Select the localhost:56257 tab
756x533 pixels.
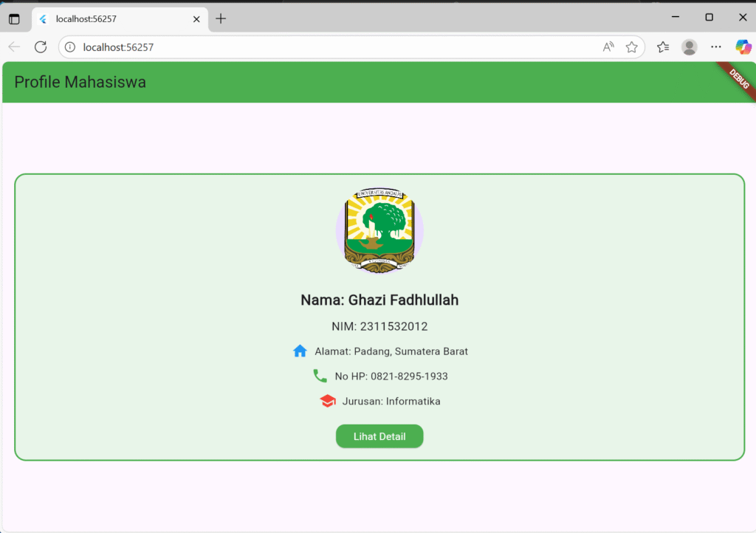tap(111, 18)
